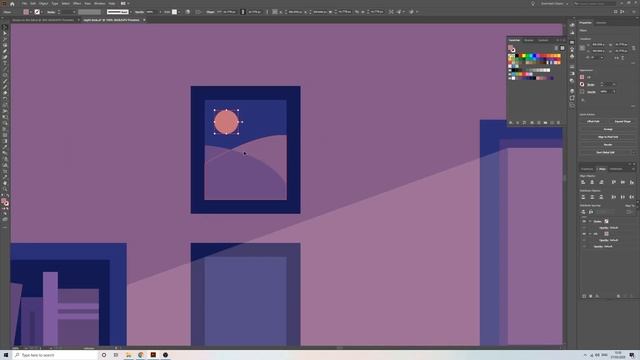Expand Fill row in Appearance panel
Viewport: 640px width, 360px height.
589,234
